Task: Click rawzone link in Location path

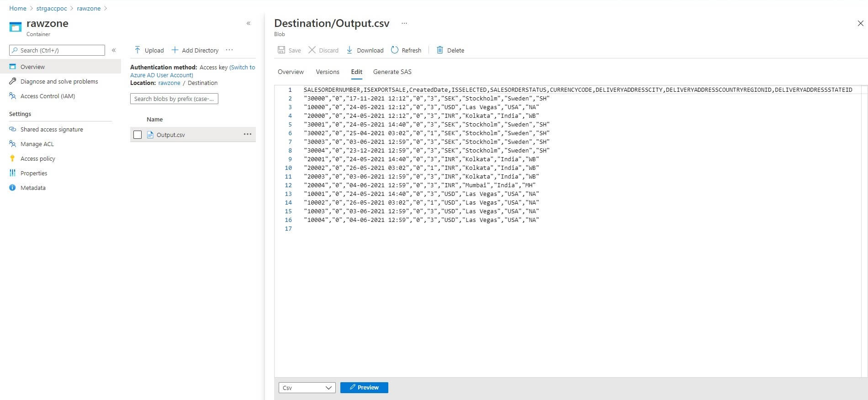Action: coord(169,83)
